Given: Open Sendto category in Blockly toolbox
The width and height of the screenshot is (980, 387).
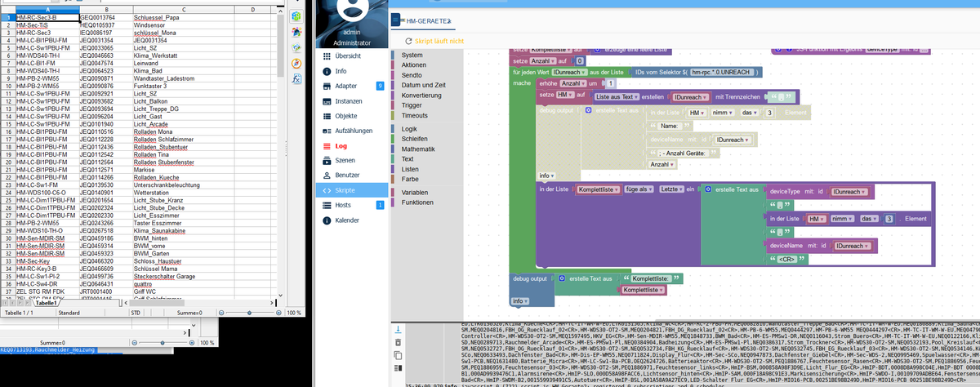Looking at the screenshot, I should (x=412, y=74).
